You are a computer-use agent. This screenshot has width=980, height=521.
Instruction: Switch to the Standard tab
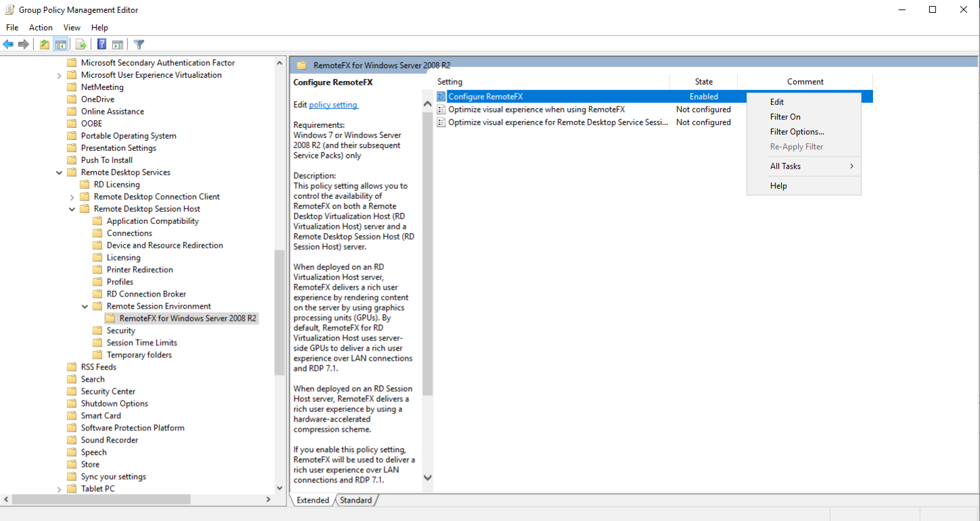click(x=356, y=500)
